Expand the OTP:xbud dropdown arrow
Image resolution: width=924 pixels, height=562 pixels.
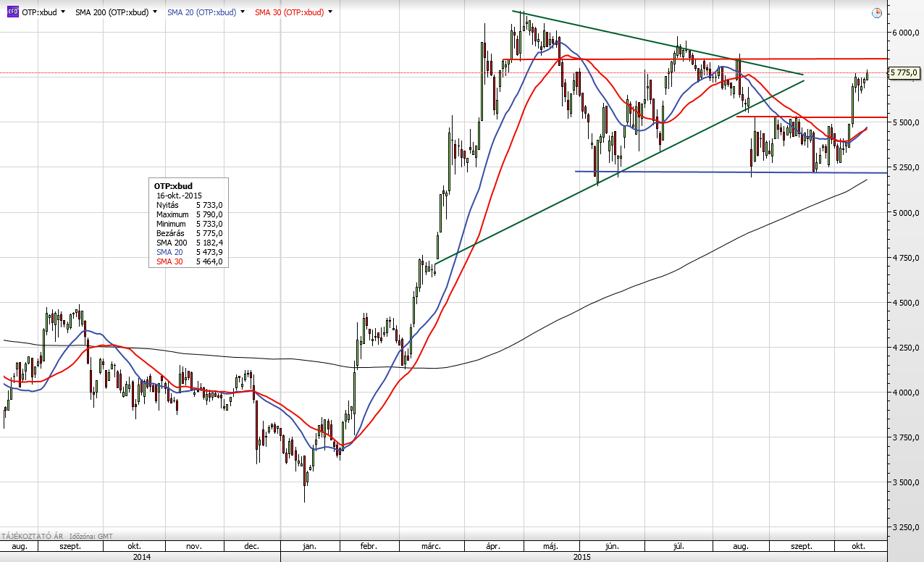[x=63, y=12]
